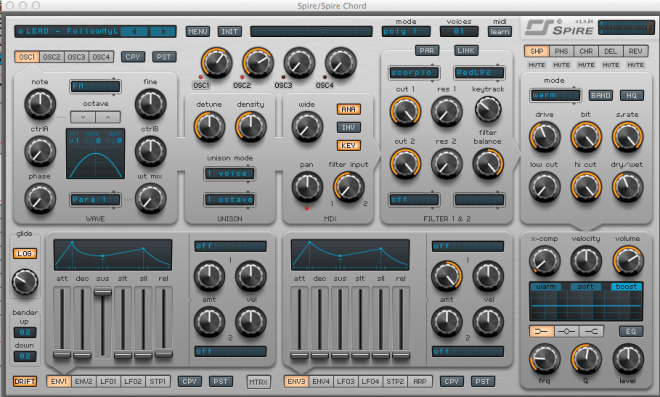Viewport: 660px width, 397px height.
Task: Open the 1 voice unison mode dropdown
Action: tap(230, 173)
